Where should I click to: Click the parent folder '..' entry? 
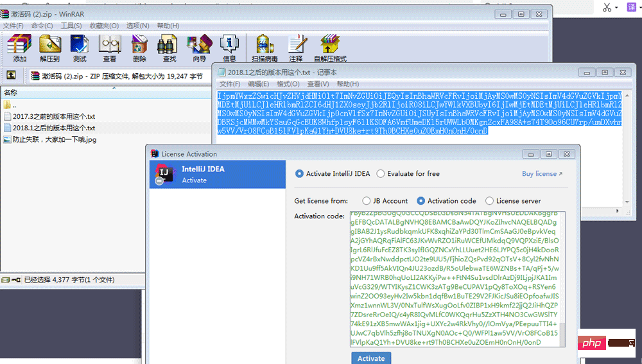10,105
